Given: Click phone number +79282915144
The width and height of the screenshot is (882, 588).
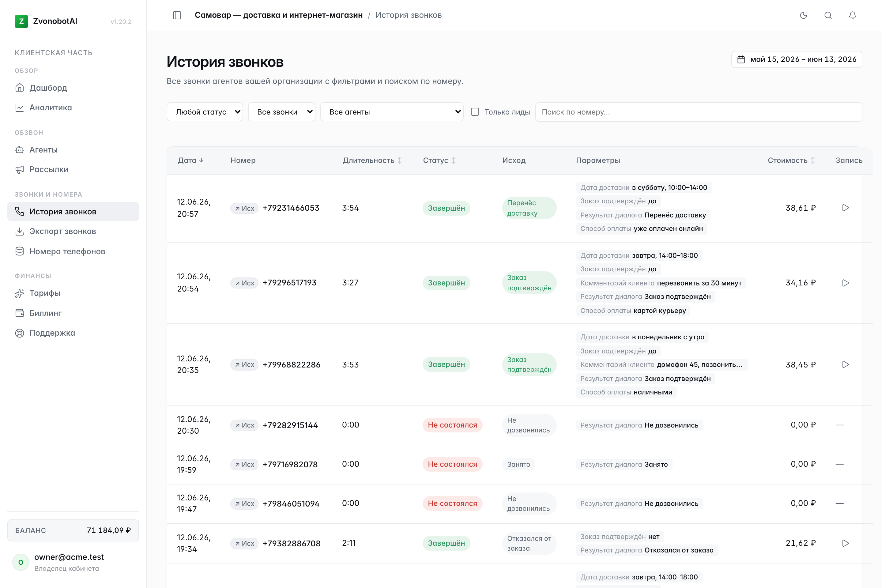Looking at the screenshot, I should pos(290,425).
